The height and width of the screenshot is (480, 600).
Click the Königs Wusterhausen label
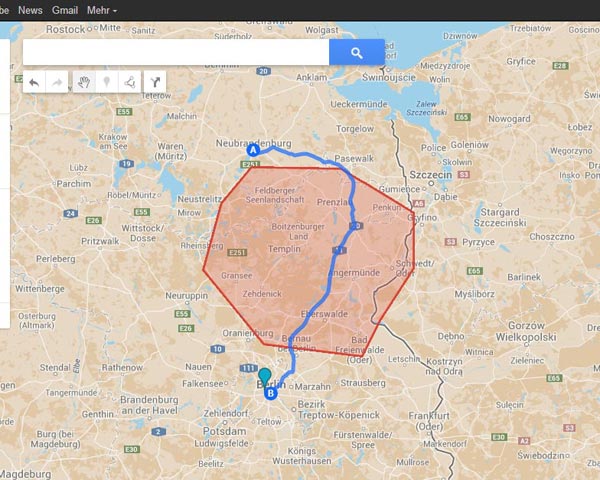point(302,456)
